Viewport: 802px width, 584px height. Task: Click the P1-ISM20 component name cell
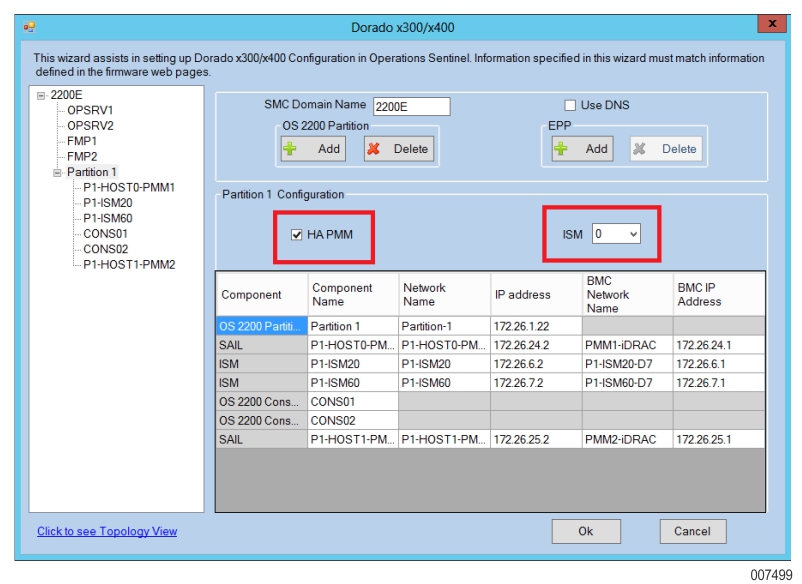click(x=353, y=364)
